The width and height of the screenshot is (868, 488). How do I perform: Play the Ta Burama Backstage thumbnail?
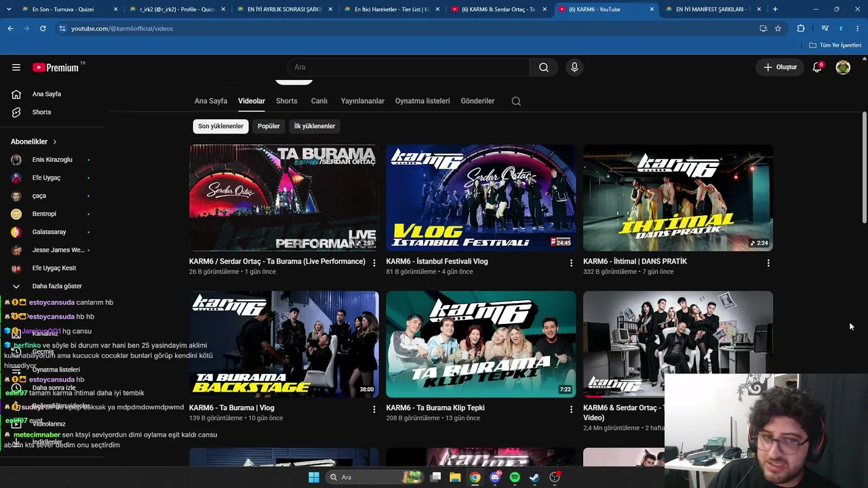284,344
